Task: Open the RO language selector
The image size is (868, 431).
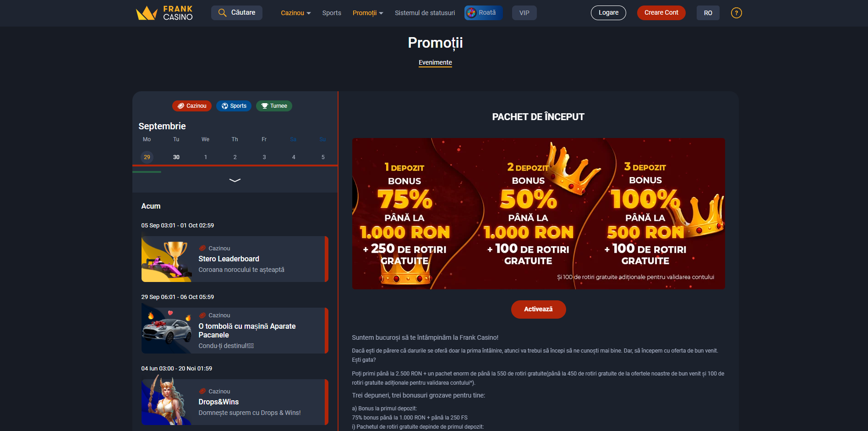Action: (708, 13)
